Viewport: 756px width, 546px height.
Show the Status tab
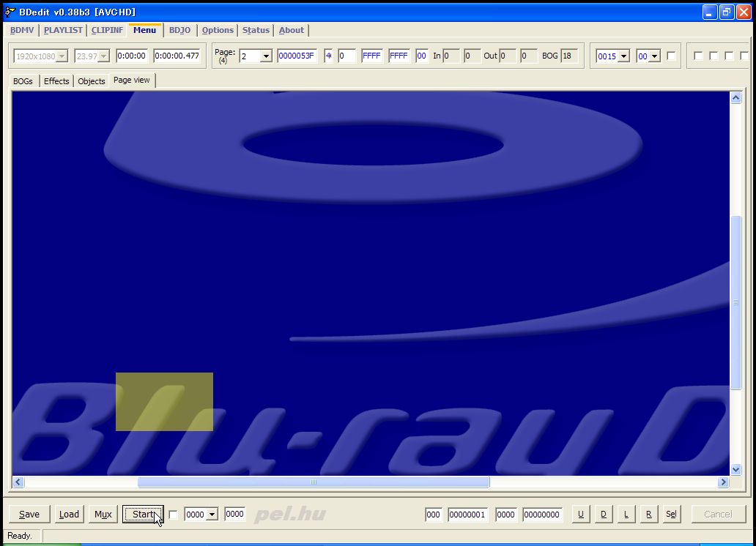[x=256, y=30]
